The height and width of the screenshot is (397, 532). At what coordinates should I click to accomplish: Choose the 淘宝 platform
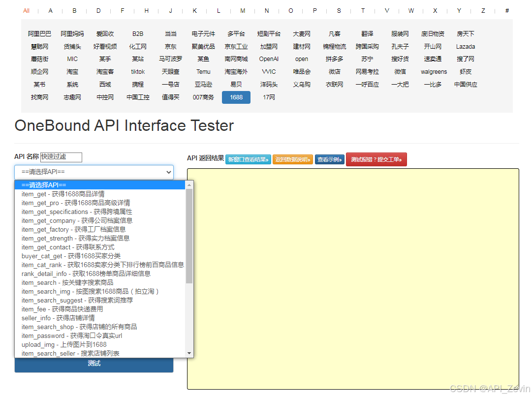coord(72,72)
